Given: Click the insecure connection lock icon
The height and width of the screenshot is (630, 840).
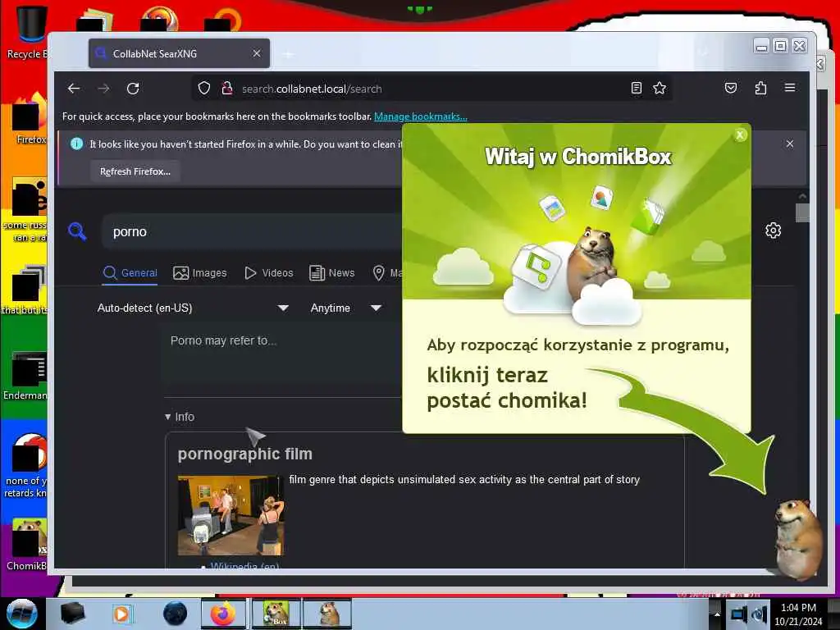Looking at the screenshot, I should coord(227,89).
